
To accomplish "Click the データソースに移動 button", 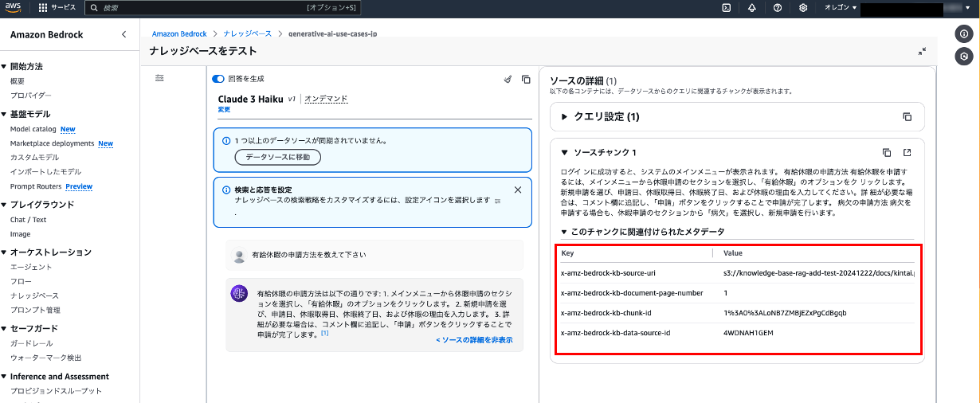I will pyautogui.click(x=278, y=157).
